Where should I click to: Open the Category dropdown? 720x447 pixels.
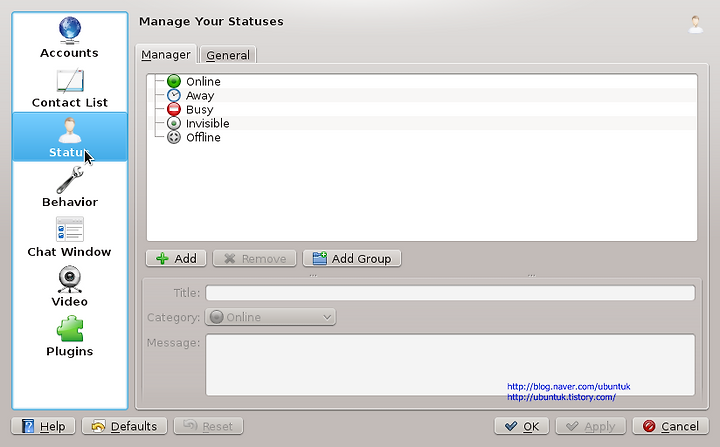pyautogui.click(x=270, y=317)
